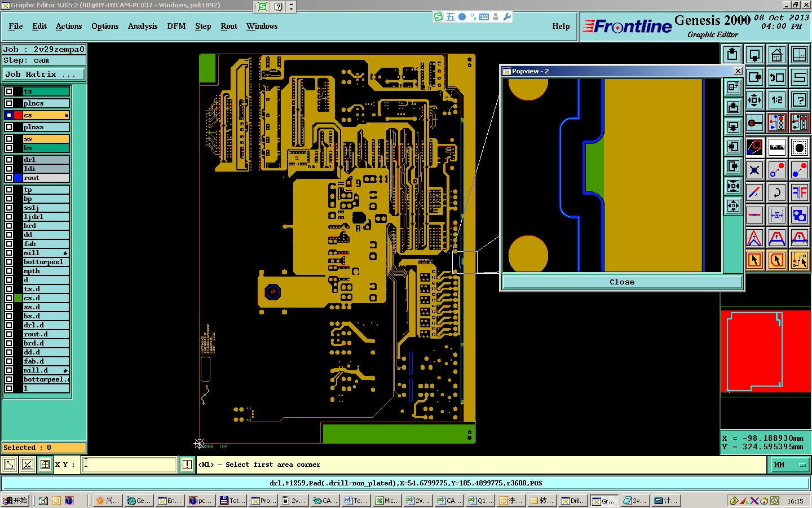
Task: Click the mirror F icon
Action: [x=800, y=192]
